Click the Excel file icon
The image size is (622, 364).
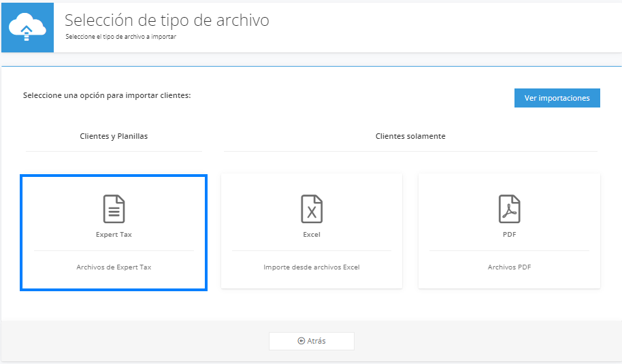(312, 209)
